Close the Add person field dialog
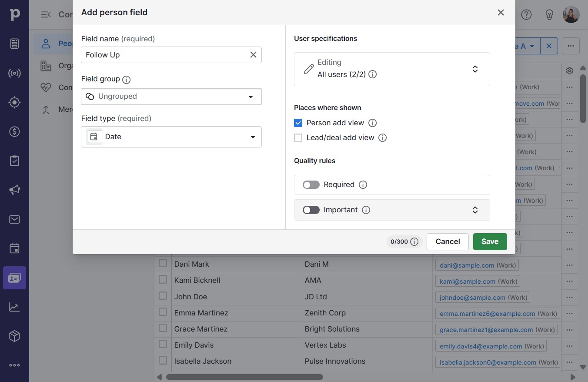588x382 pixels. point(501,13)
